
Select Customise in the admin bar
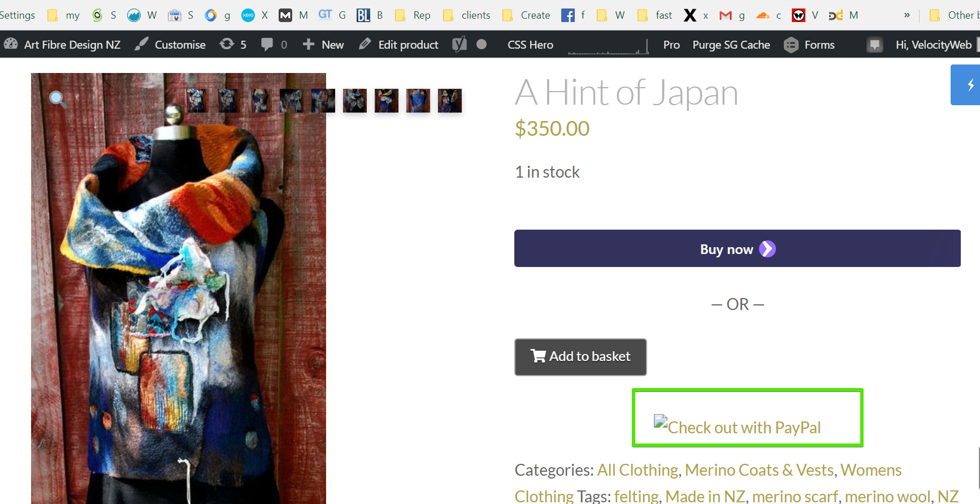tap(170, 45)
